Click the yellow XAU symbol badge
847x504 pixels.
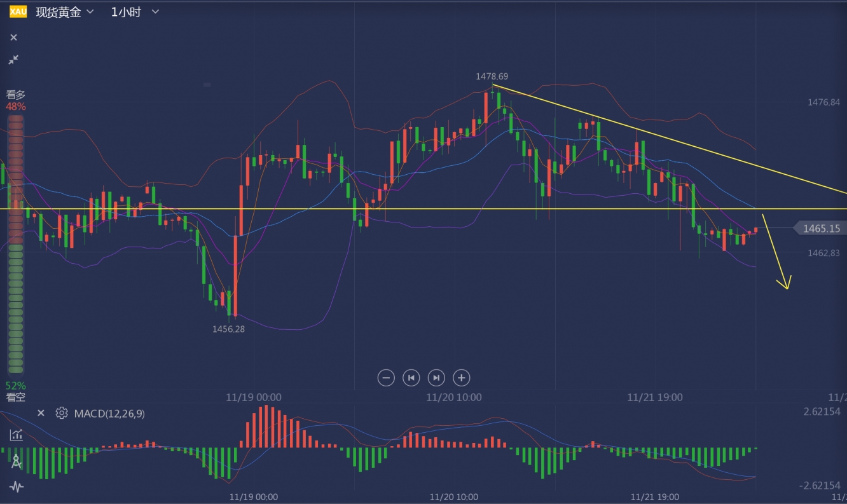point(18,11)
